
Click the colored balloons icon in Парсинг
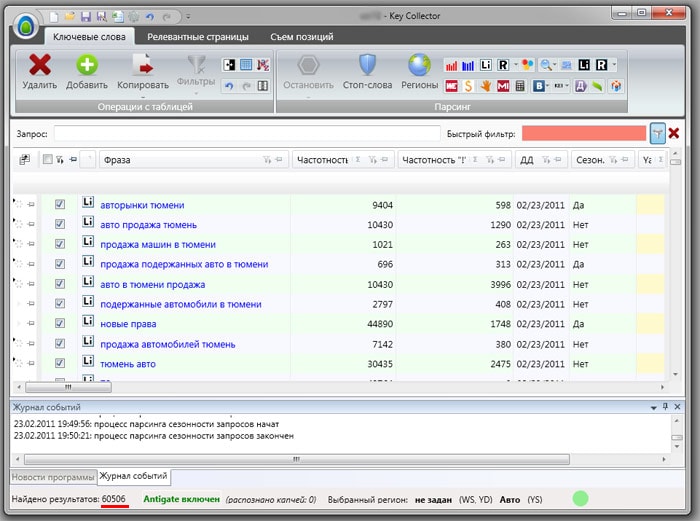pos(527,65)
